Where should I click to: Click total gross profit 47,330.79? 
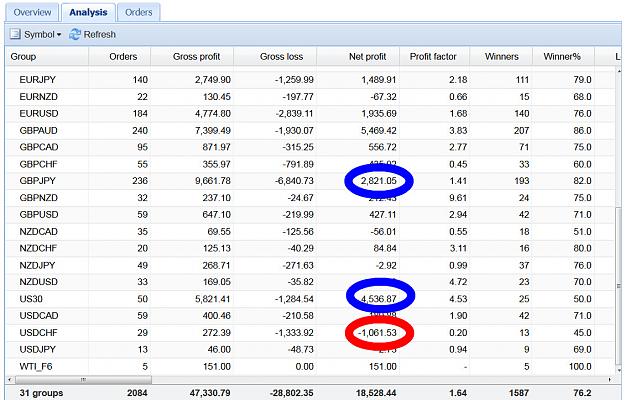(x=210, y=393)
